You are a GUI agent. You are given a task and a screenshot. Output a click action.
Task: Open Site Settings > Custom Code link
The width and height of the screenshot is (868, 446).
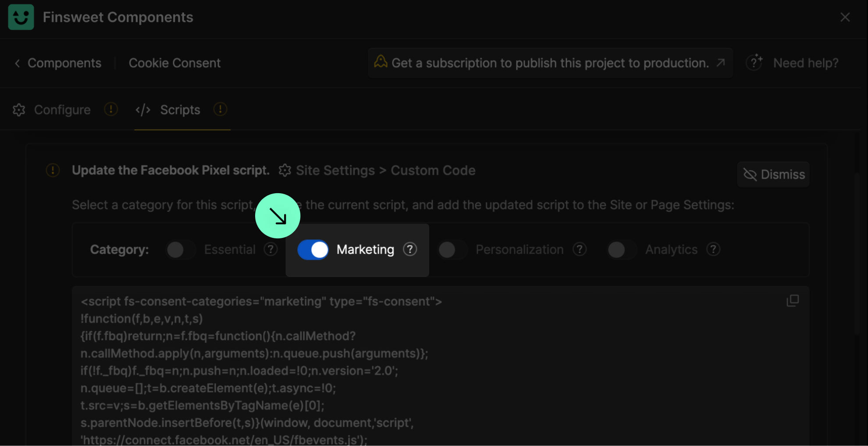coord(385,170)
